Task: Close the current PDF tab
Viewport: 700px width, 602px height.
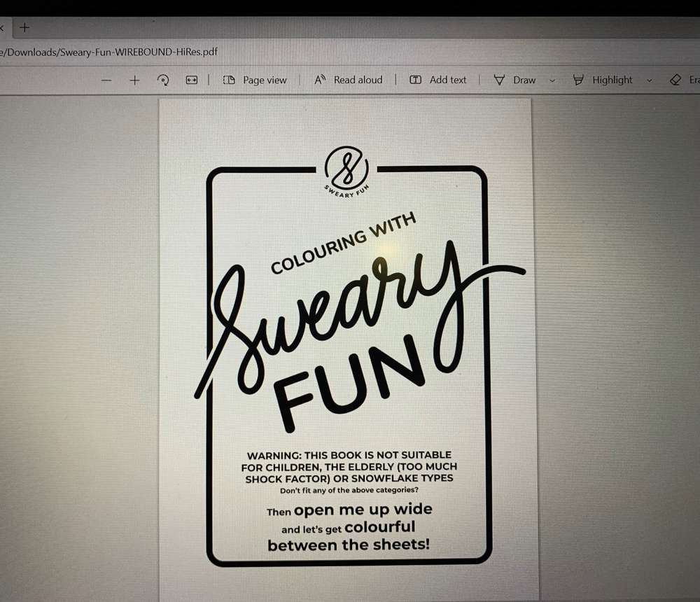Action: 1,28
